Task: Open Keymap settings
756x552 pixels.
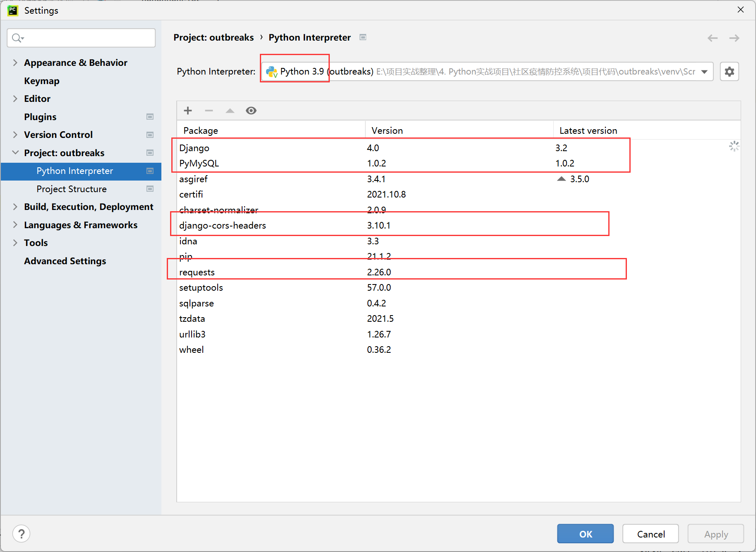Action: 42,81
